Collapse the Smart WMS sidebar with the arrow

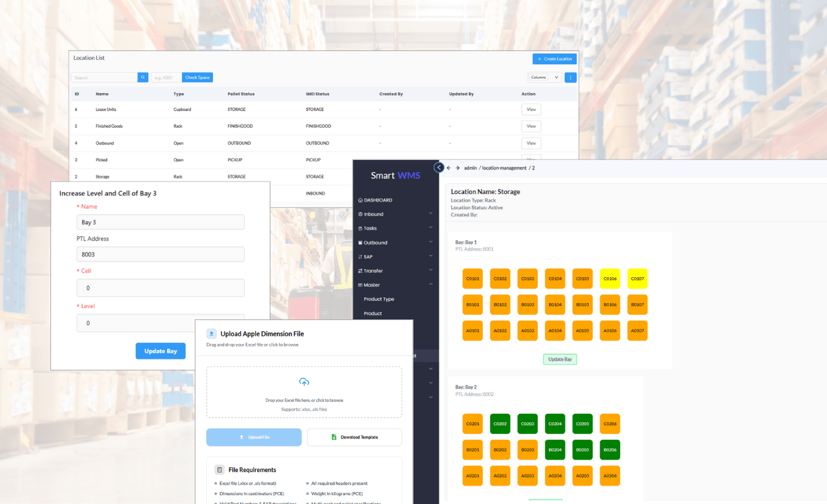[x=439, y=168]
